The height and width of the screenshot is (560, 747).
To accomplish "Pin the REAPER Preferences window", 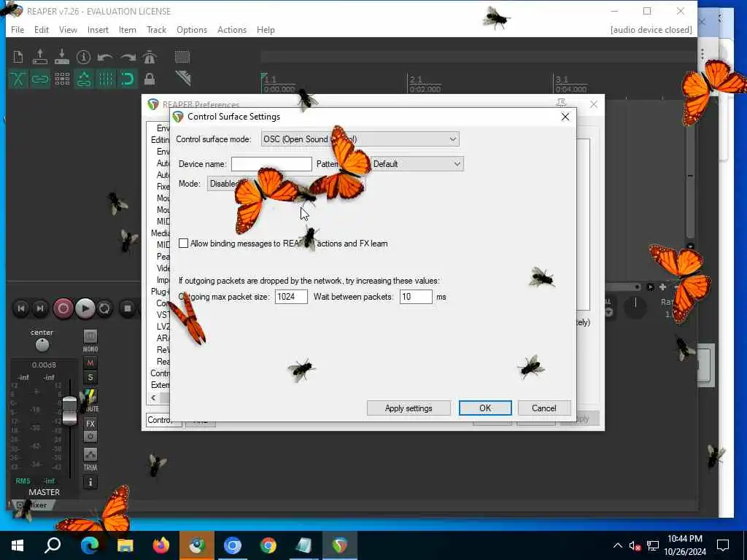I will click(561, 104).
